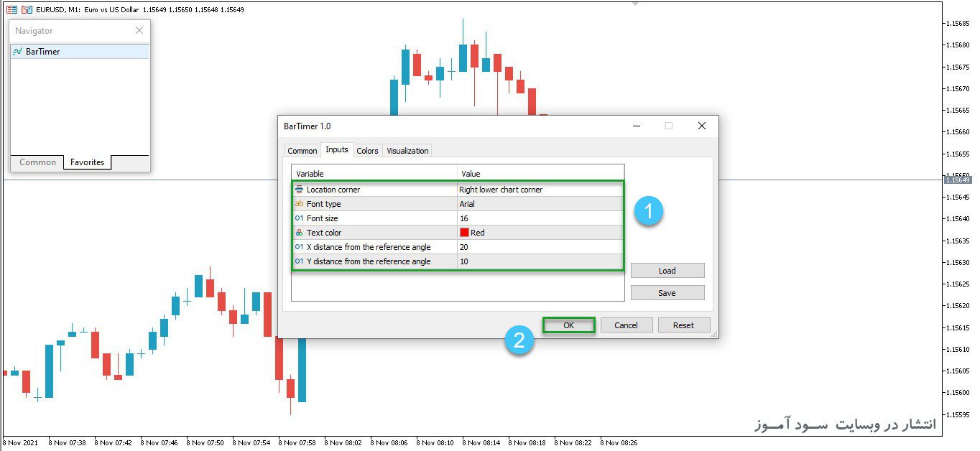
Task: Click the candlestick chart type icon
Action: click(x=27, y=9)
